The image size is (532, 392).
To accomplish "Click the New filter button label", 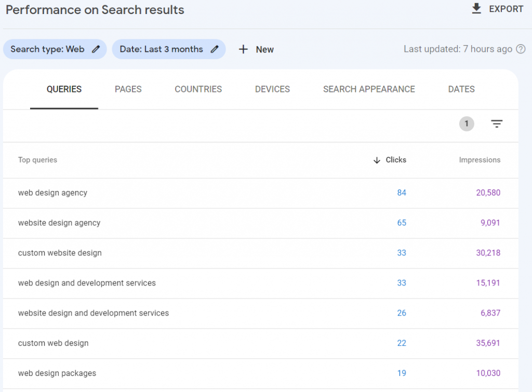I will pyautogui.click(x=264, y=49).
